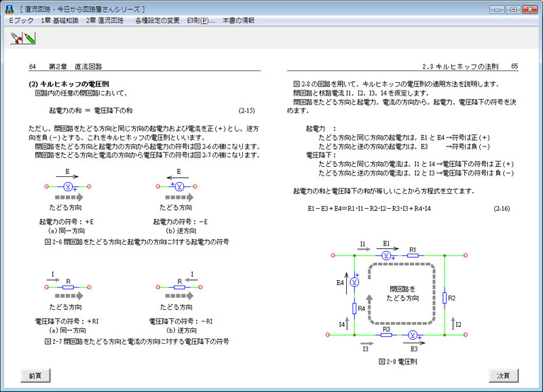This screenshot has height=392, width=543.
Task: Minimize the 直流回路 window
Action: pyautogui.click(x=497, y=9)
